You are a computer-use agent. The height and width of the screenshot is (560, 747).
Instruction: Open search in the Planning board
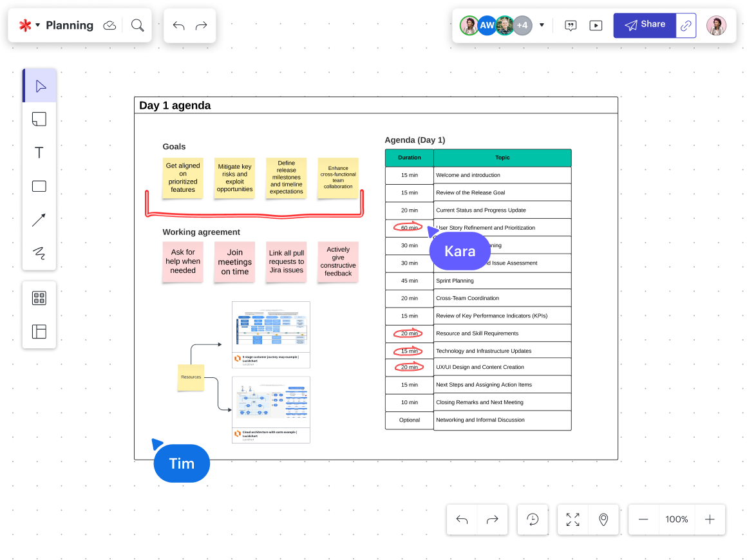137,25
